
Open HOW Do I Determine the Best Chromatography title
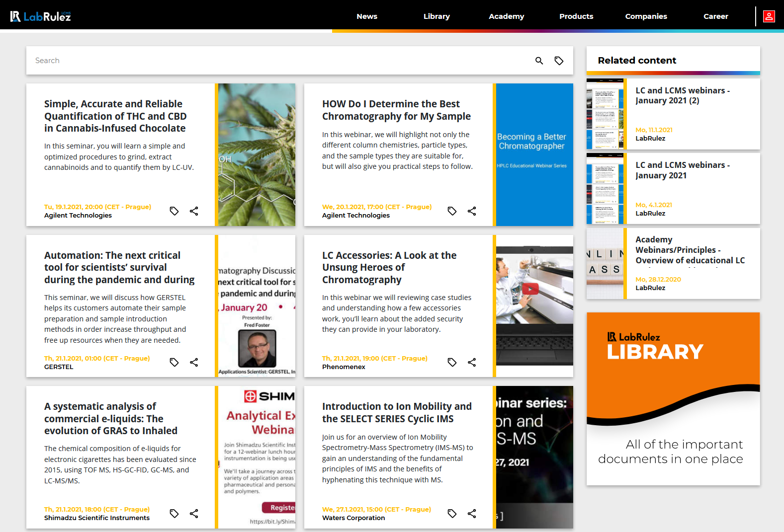(396, 110)
